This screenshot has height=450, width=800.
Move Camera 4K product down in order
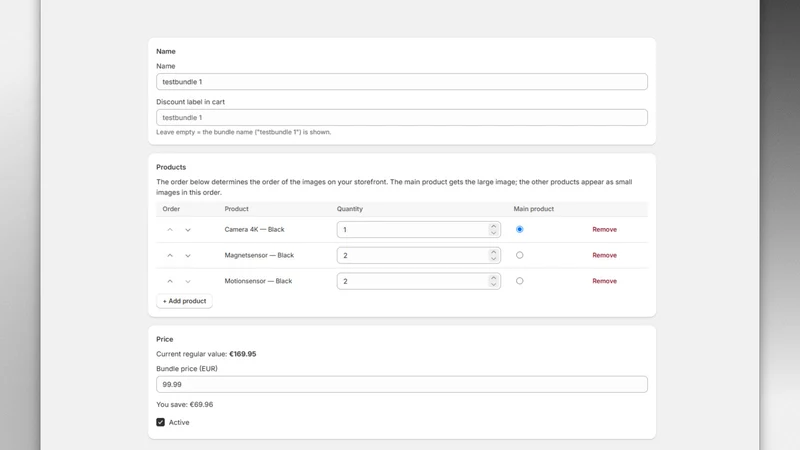click(x=188, y=230)
